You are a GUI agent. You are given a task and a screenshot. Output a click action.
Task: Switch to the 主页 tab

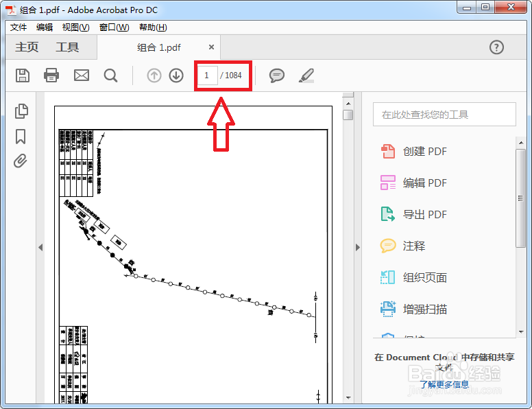pos(27,47)
